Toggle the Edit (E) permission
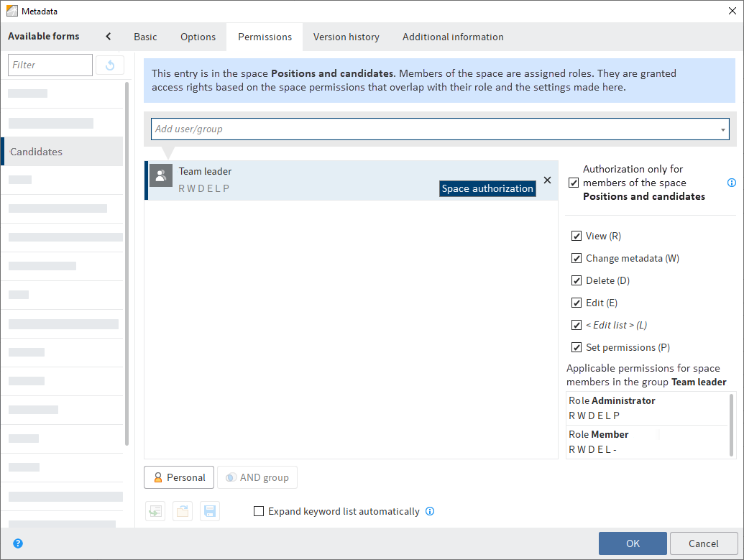The image size is (744, 560). pos(577,303)
